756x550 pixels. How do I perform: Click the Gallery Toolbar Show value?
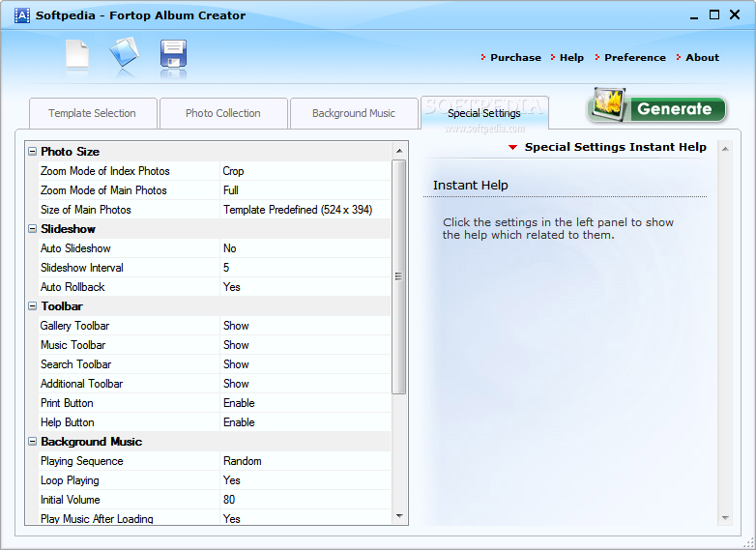236,326
